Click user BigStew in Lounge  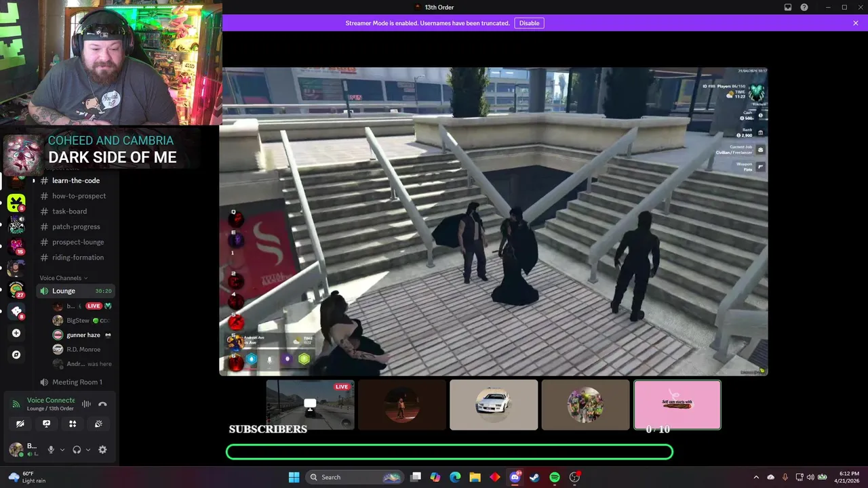pos(77,321)
